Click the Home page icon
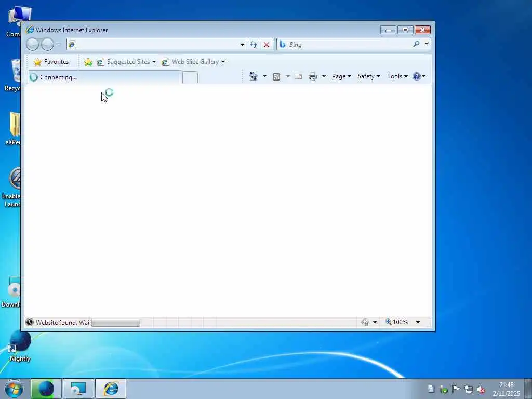Viewport: 532px width, 399px height. point(253,76)
